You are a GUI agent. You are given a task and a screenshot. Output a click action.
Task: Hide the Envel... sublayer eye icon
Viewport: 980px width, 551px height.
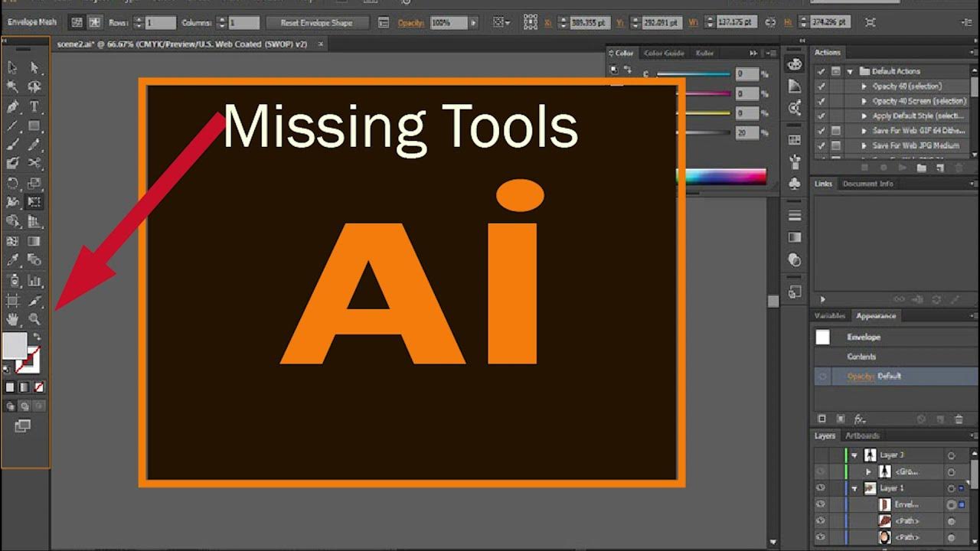tap(821, 505)
